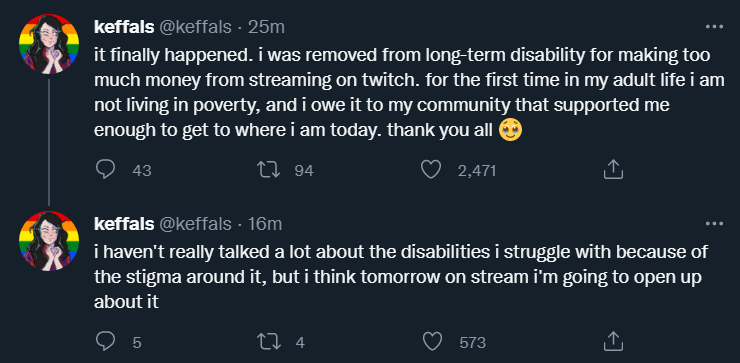Retweet the post with 4 retweets

268,341
